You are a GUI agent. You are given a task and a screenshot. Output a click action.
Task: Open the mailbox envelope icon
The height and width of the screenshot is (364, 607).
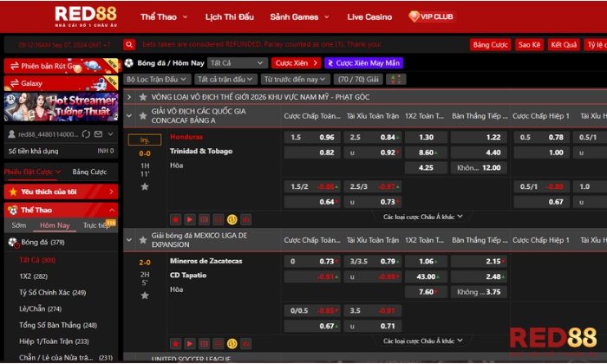98,134
